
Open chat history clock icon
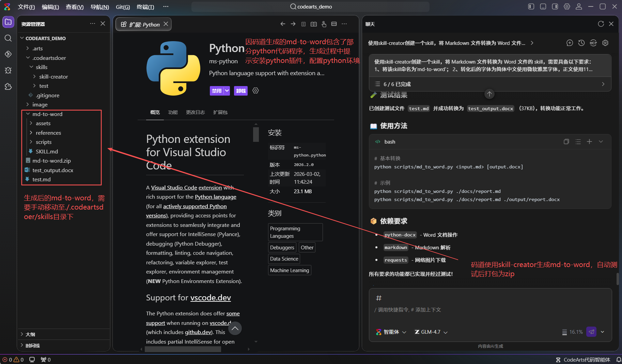(x=581, y=43)
